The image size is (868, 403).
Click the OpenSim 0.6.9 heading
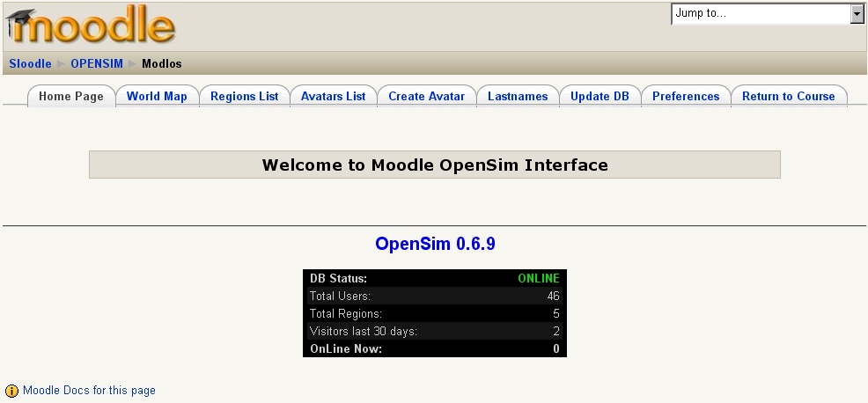coord(435,244)
